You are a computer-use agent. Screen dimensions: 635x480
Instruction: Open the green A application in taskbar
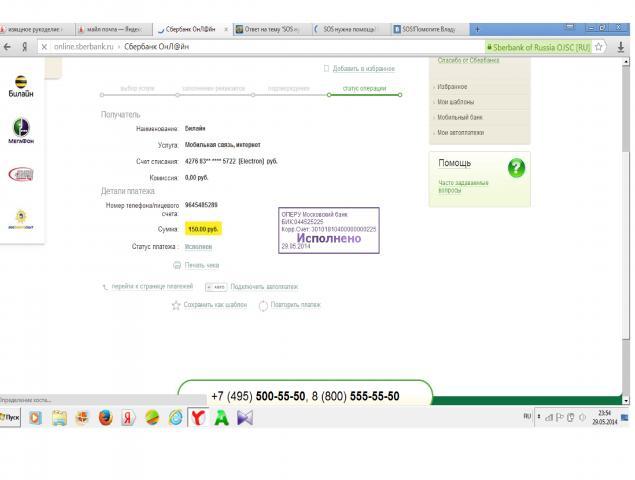(221, 418)
